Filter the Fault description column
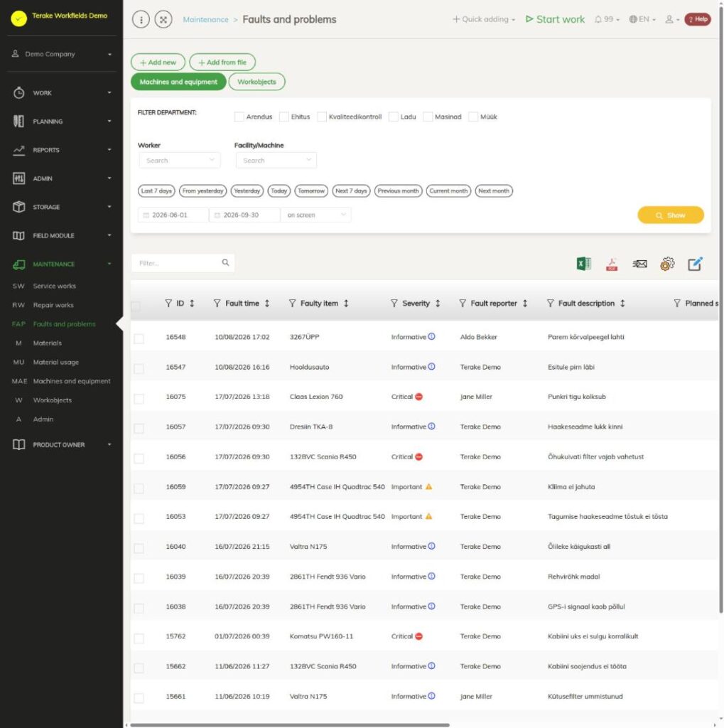The width and height of the screenshot is (724, 728). [x=550, y=303]
